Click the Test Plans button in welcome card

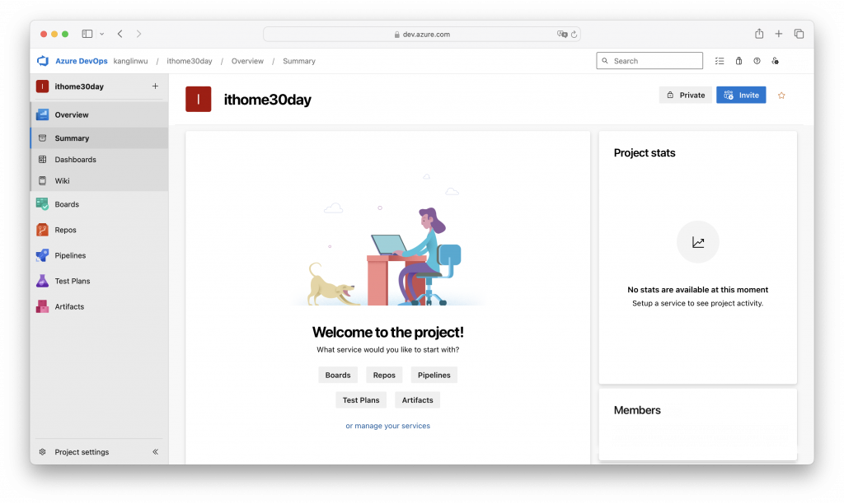[x=361, y=400]
